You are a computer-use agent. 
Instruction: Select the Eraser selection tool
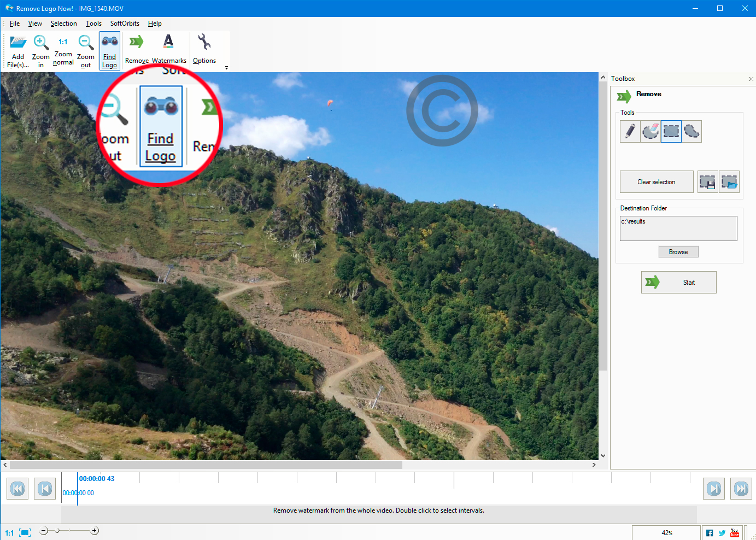click(650, 132)
